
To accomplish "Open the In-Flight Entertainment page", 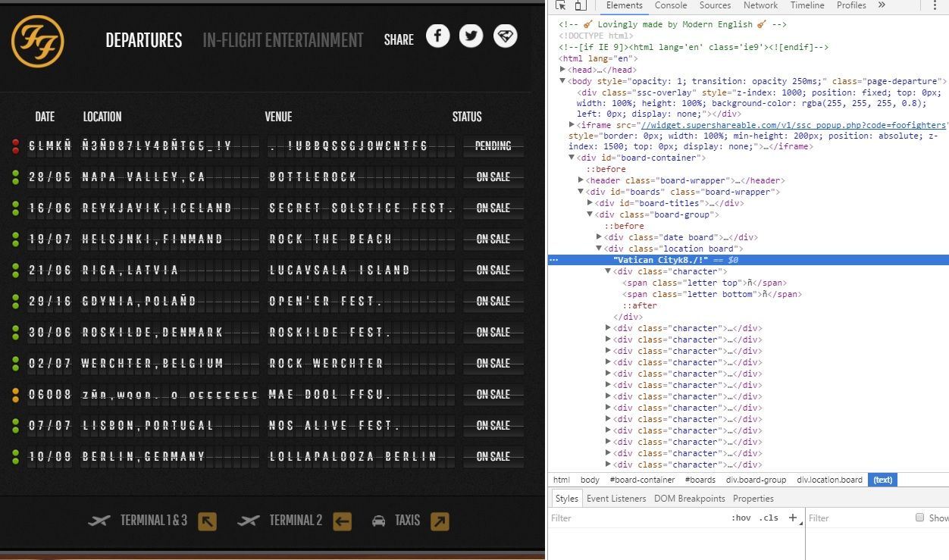I will pyautogui.click(x=283, y=40).
